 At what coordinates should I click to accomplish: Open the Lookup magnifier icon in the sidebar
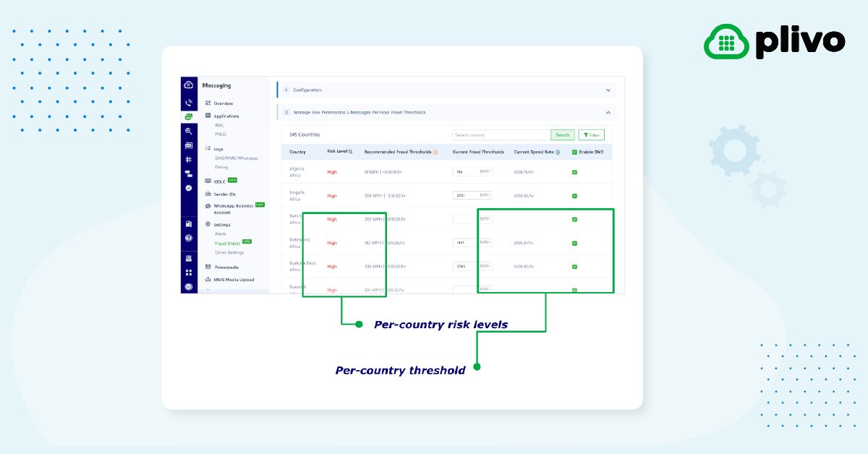tap(189, 131)
